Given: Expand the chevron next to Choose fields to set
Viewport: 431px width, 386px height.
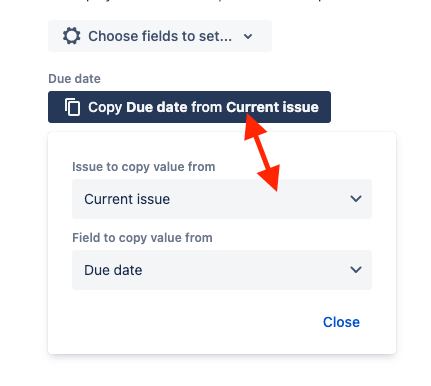Looking at the screenshot, I should 248,36.
